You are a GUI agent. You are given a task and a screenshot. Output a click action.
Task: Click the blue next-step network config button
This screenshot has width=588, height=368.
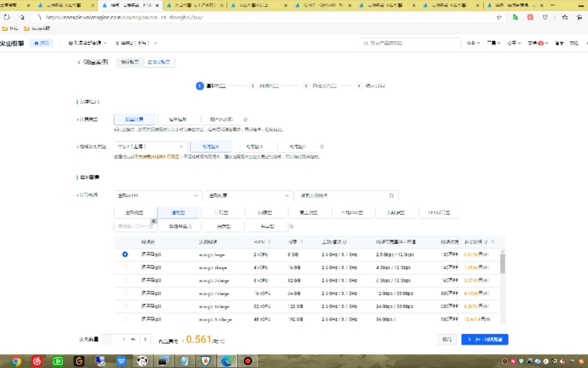click(x=485, y=339)
